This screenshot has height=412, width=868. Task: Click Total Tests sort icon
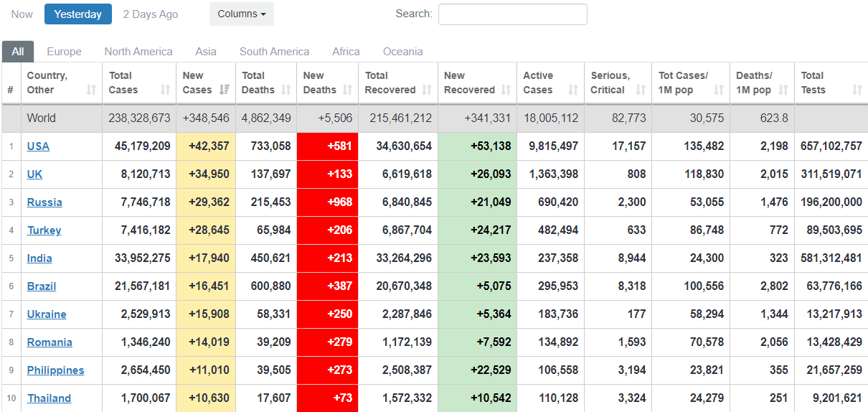[x=857, y=90]
